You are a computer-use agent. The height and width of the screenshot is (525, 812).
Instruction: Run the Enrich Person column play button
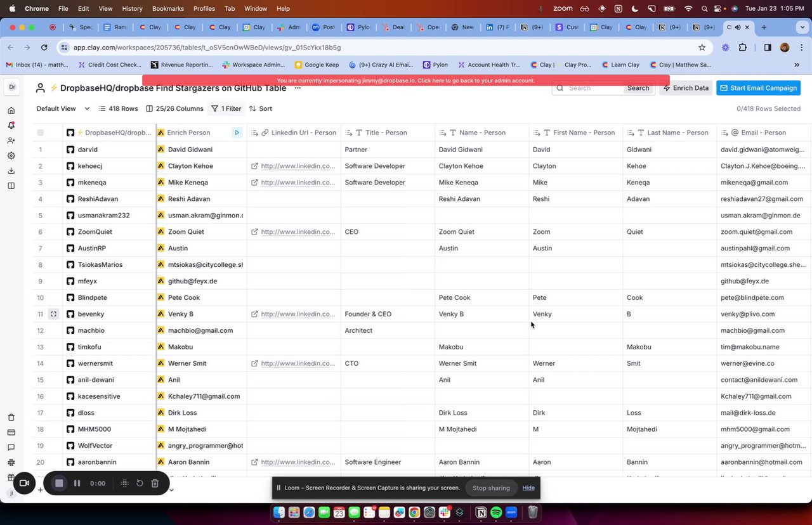[x=237, y=133]
